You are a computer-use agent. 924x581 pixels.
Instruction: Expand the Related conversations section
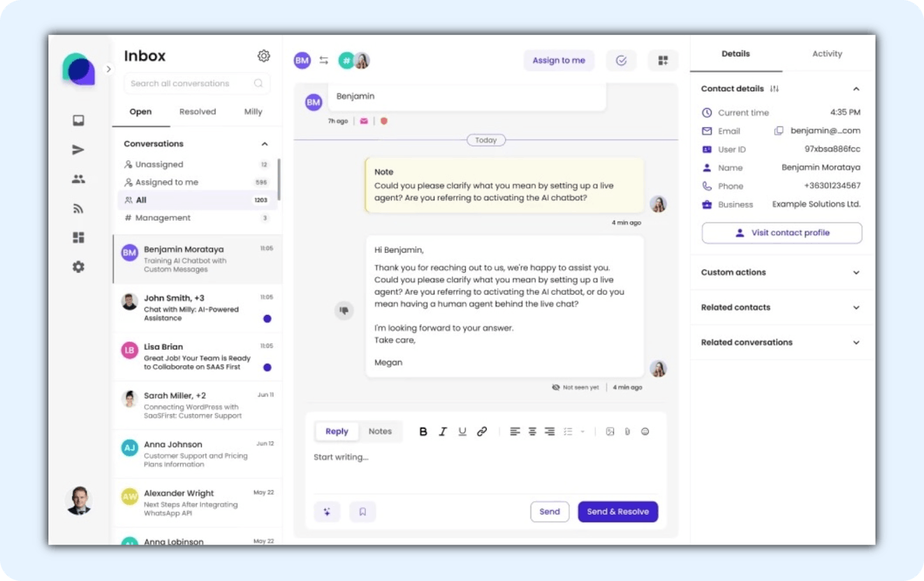[856, 342]
